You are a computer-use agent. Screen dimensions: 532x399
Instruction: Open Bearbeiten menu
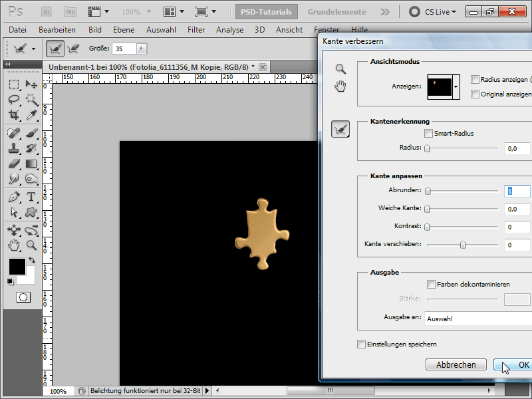(57, 30)
